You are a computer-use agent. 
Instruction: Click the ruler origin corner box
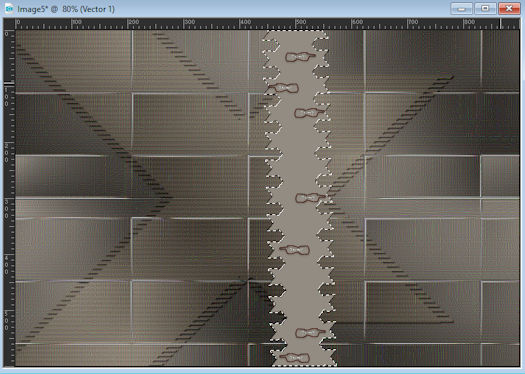(9, 24)
